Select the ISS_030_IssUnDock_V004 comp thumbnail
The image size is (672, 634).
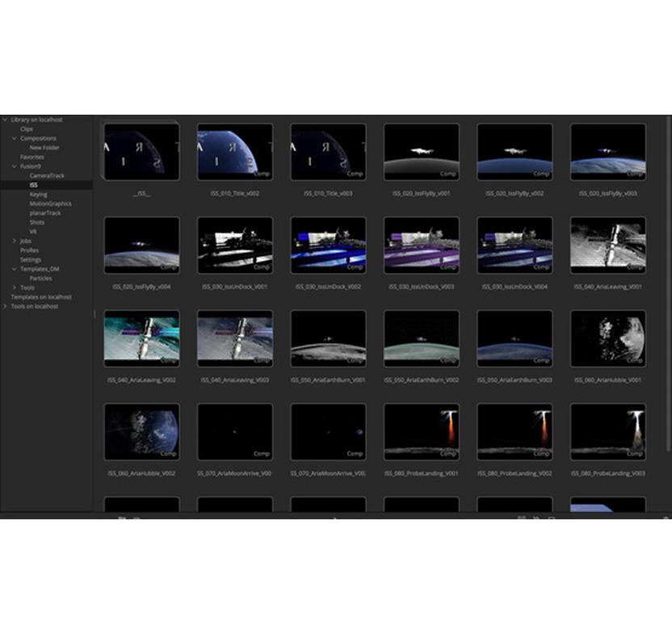click(514, 246)
